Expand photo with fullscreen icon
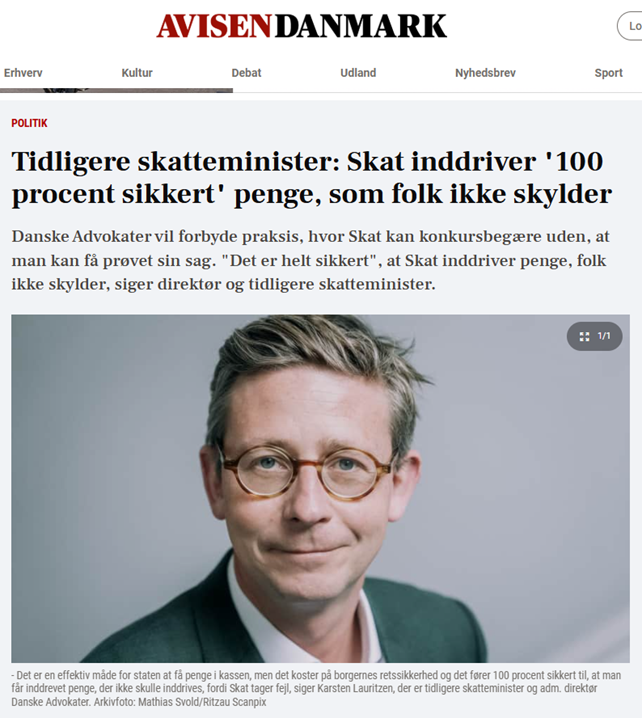 pyautogui.click(x=584, y=337)
